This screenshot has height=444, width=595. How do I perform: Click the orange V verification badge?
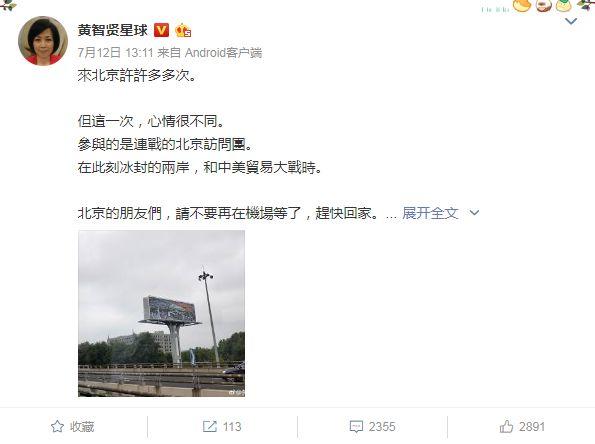[162, 30]
